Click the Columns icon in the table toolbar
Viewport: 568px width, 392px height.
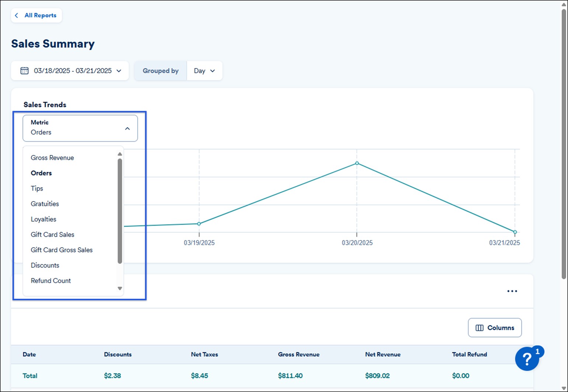pos(480,328)
